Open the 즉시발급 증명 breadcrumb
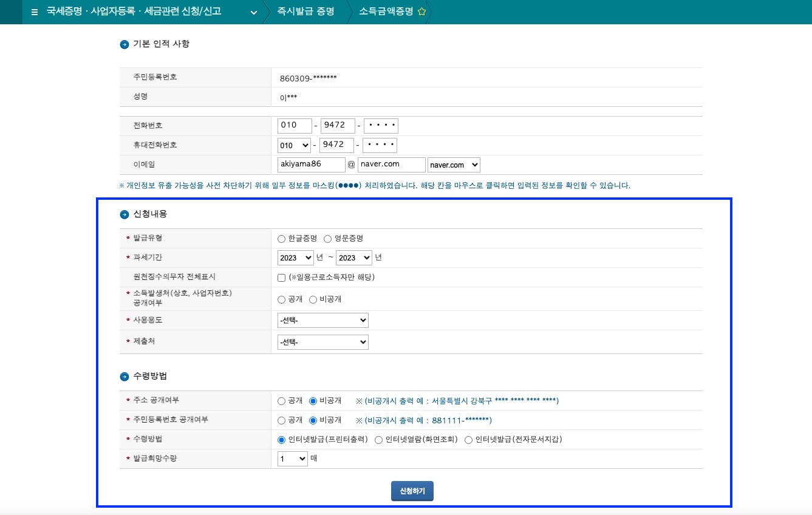The height and width of the screenshot is (515, 812). [x=305, y=12]
